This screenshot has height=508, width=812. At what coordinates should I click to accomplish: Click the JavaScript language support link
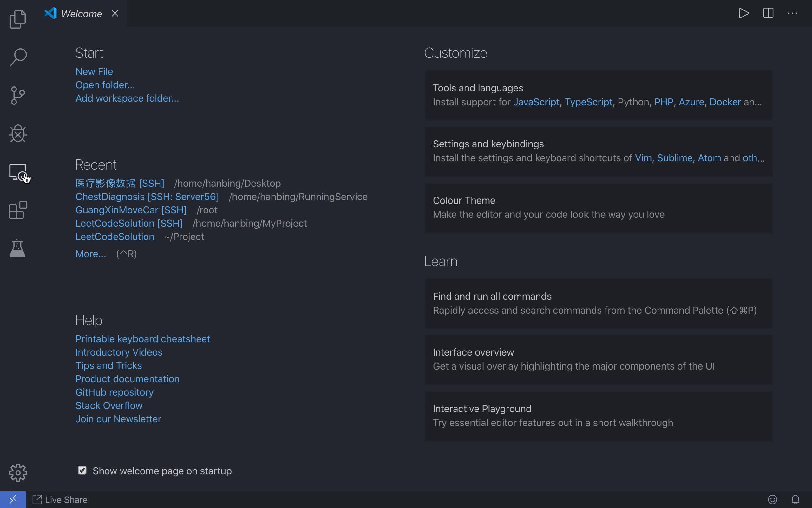click(536, 102)
